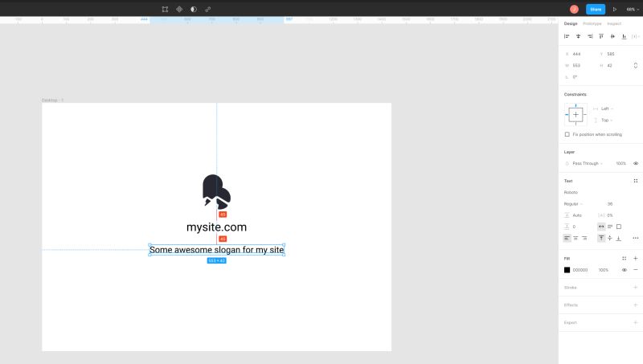Open the 66% zoom level dropdown
643x364 pixels.
633,9
